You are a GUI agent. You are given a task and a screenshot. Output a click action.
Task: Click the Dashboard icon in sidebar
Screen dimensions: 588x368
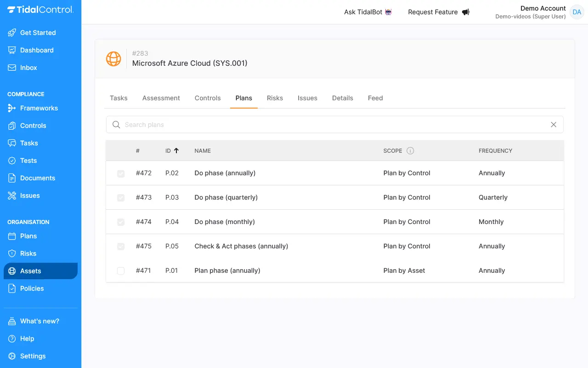(x=12, y=50)
